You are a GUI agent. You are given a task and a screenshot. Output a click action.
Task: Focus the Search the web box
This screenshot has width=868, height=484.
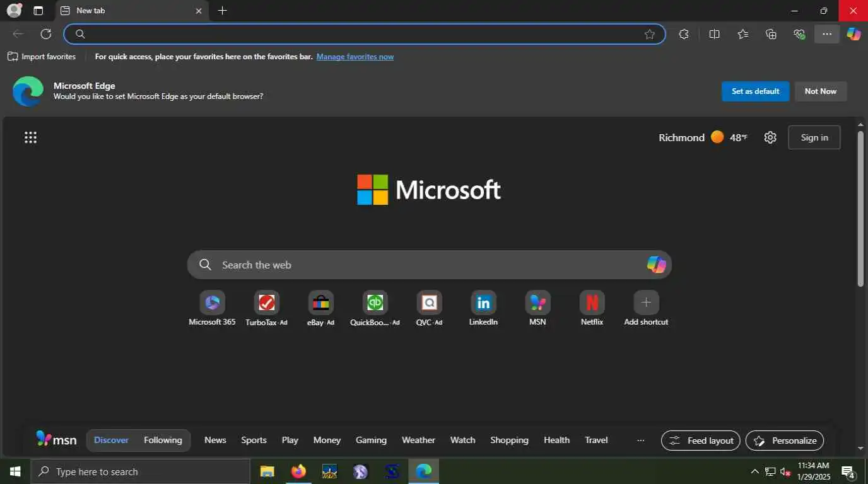coord(429,265)
